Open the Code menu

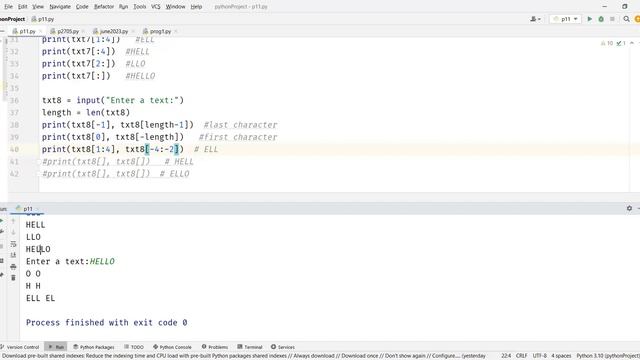click(x=82, y=7)
